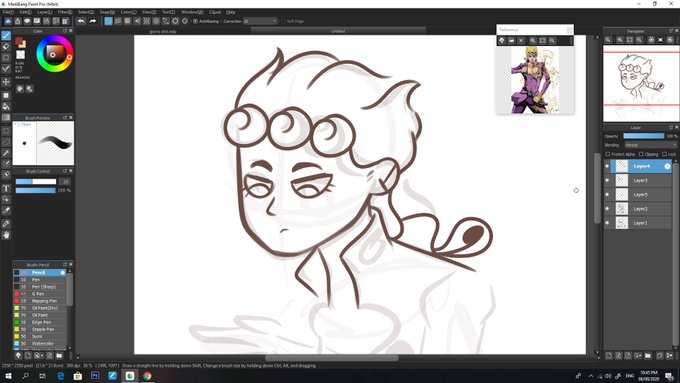Hide Layer5 visibility dot
The image size is (680, 383).
coord(607,195)
